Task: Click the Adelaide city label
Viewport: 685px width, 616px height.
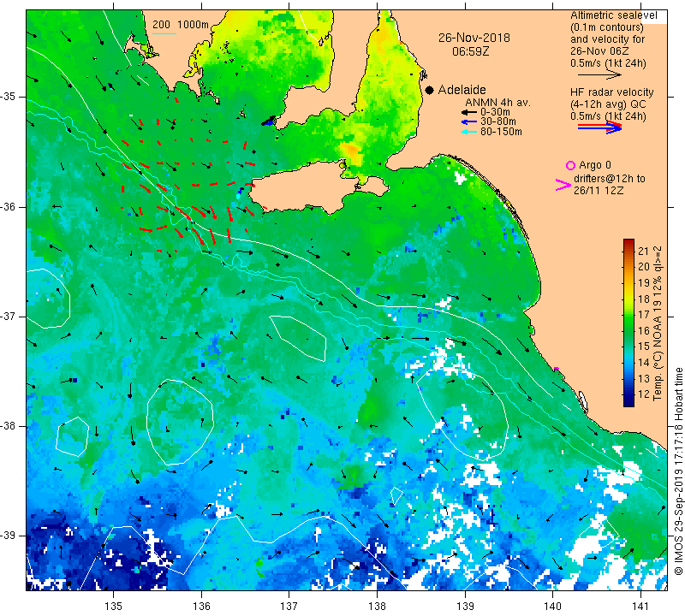Action: pyautogui.click(x=462, y=90)
